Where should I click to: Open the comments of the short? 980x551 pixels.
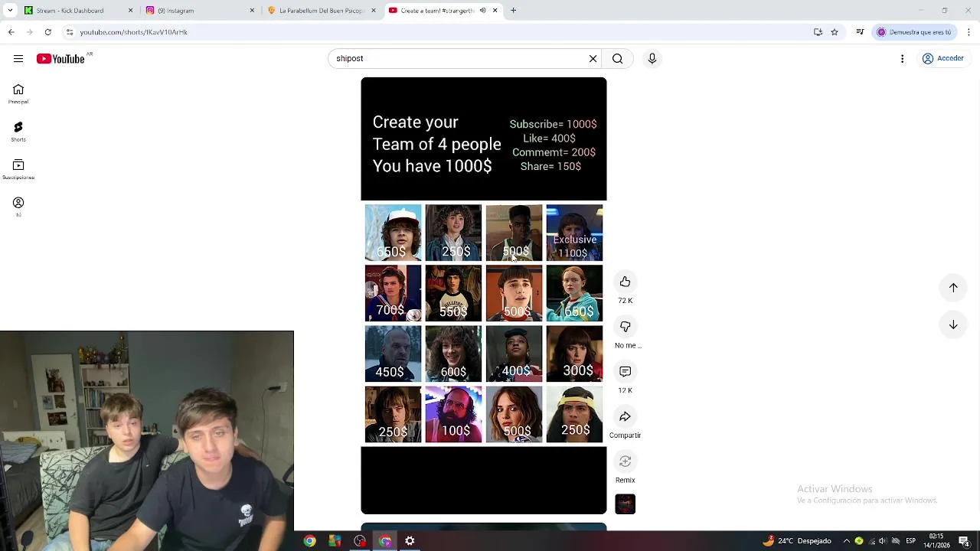[625, 371]
